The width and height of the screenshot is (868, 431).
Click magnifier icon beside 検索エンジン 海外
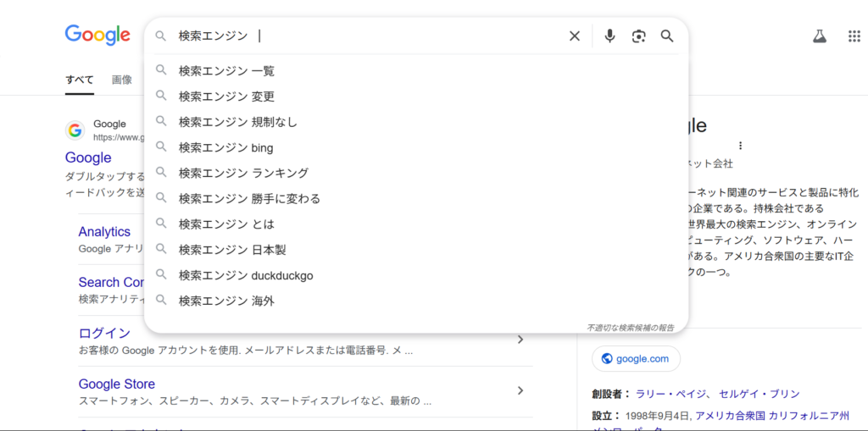161,301
